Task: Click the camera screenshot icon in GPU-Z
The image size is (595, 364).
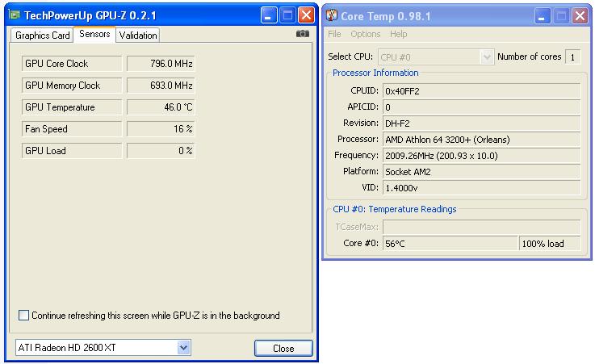Action: click(303, 34)
